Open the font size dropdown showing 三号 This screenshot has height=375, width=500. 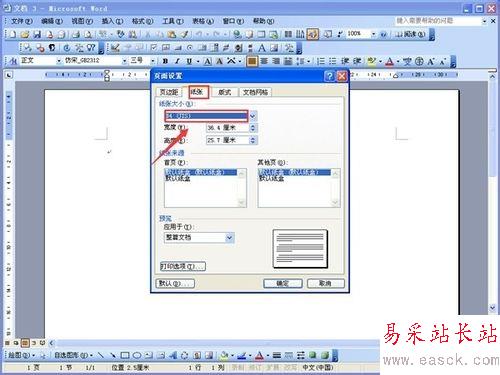tap(152, 61)
